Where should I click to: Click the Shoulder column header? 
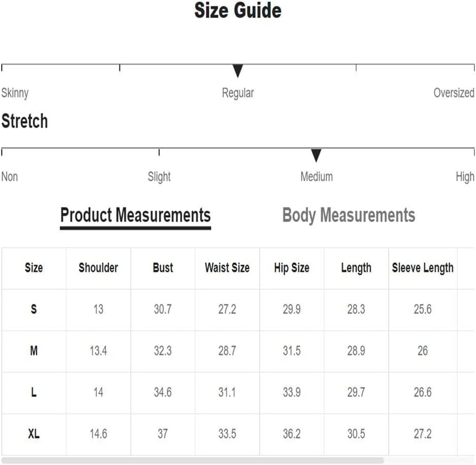98,268
